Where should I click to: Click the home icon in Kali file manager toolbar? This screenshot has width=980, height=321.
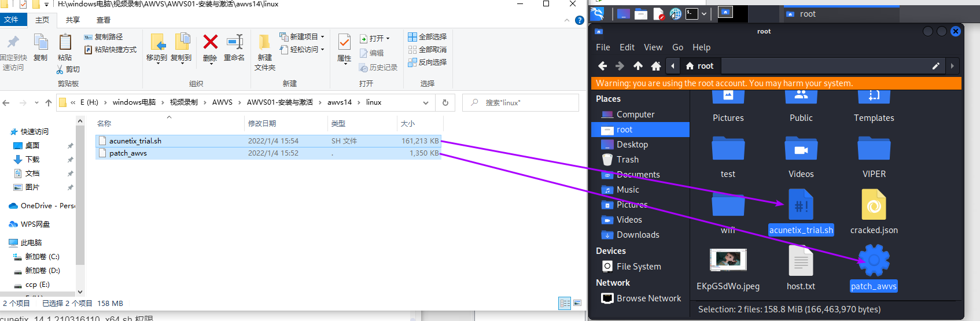(655, 66)
